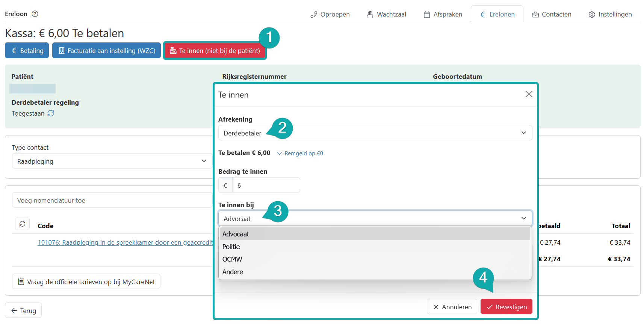This screenshot has height=334, width=644.
Task: Select the Erelonen tab
Action: pyautogui.click(x=497, y=14)
